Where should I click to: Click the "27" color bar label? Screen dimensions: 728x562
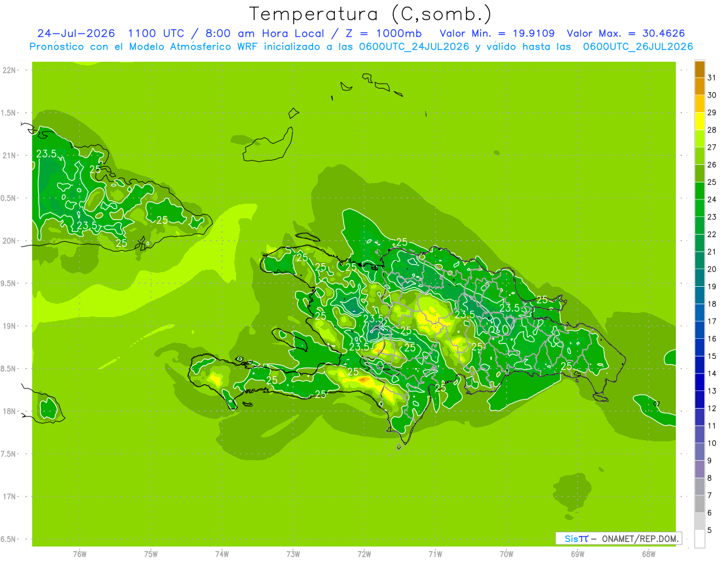(712, 147)
